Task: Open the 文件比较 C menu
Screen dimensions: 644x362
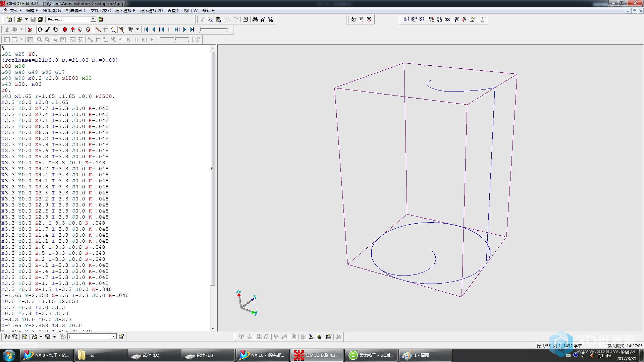Action: (101, 11)
